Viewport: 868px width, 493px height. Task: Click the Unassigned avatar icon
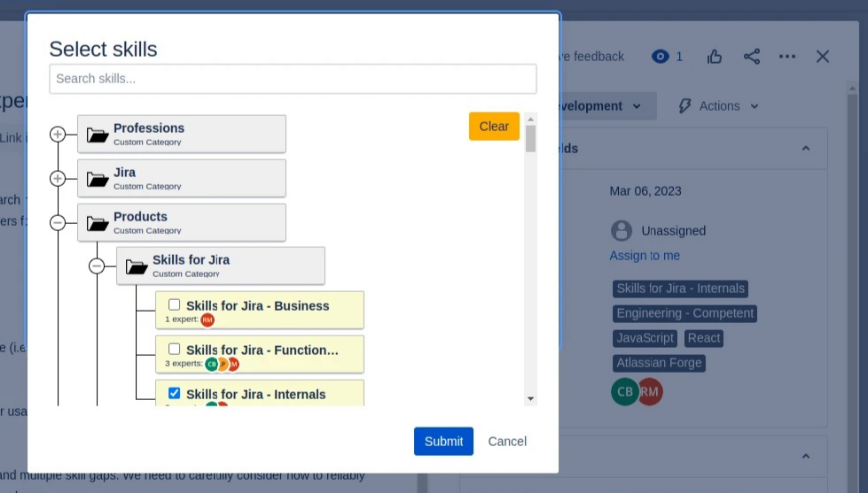click(622, 230)
